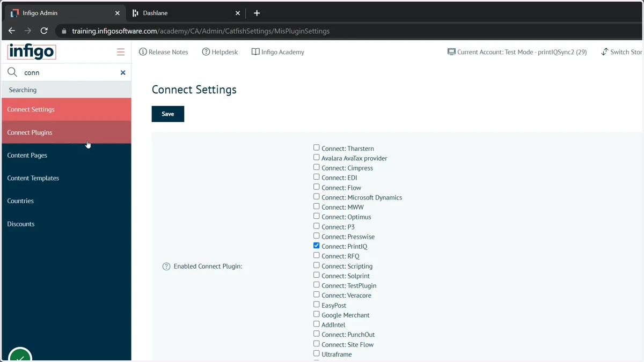
Task: Click the browser address bar URL
Action: 201,31
